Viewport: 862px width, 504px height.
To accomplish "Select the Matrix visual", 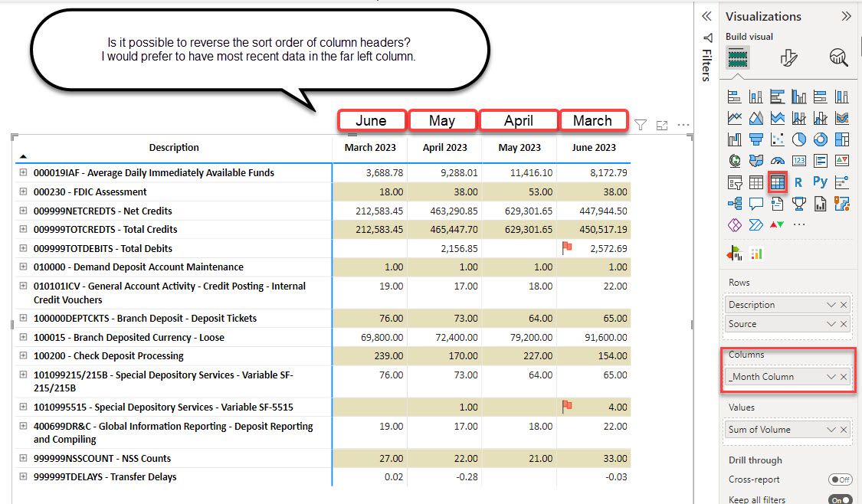I will pos(778,182).
